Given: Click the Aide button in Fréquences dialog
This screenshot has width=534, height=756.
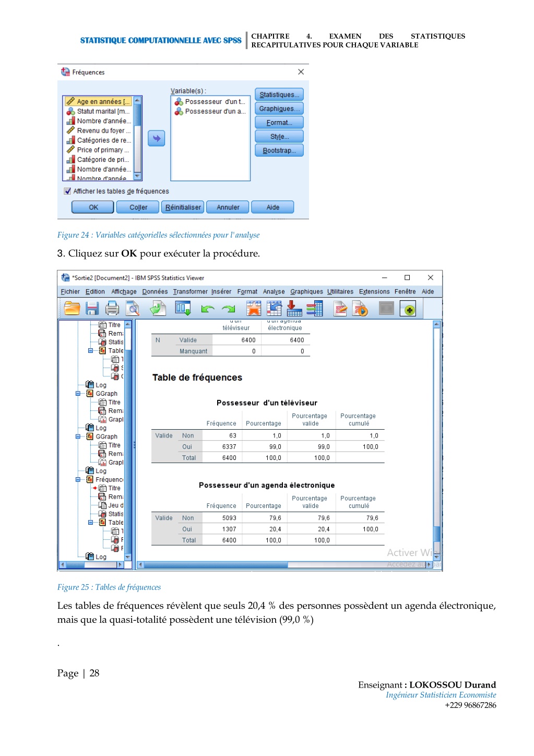Looking at the screenshot, I should 272,207.
